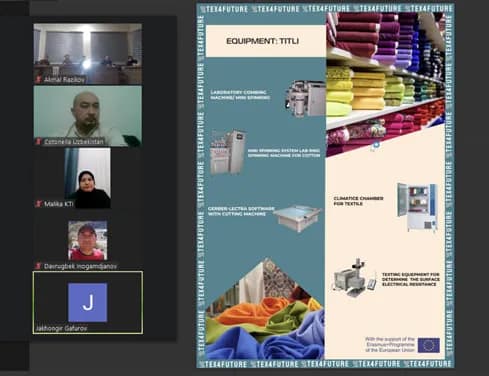Screen dimensions: 489x376
Task: Select Malika KTI's video tile
Action: [x=88, y=178]
